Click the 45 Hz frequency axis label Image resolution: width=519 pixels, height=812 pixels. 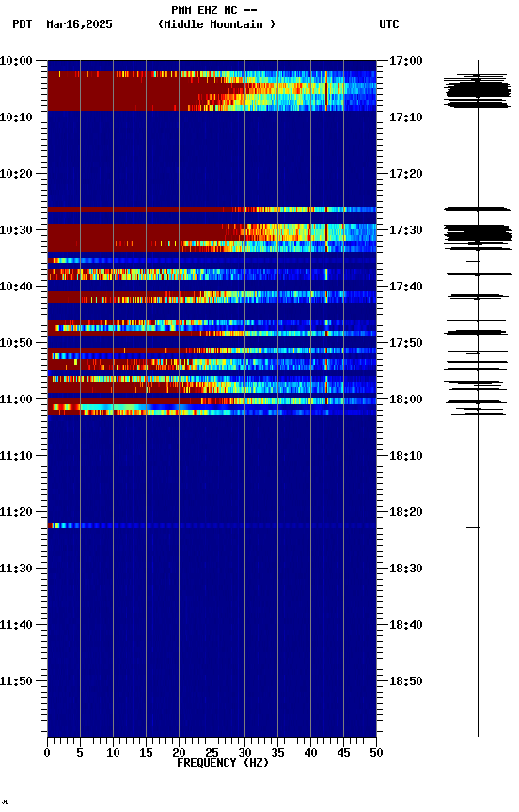pyautogui.click(x=343, y=753)
